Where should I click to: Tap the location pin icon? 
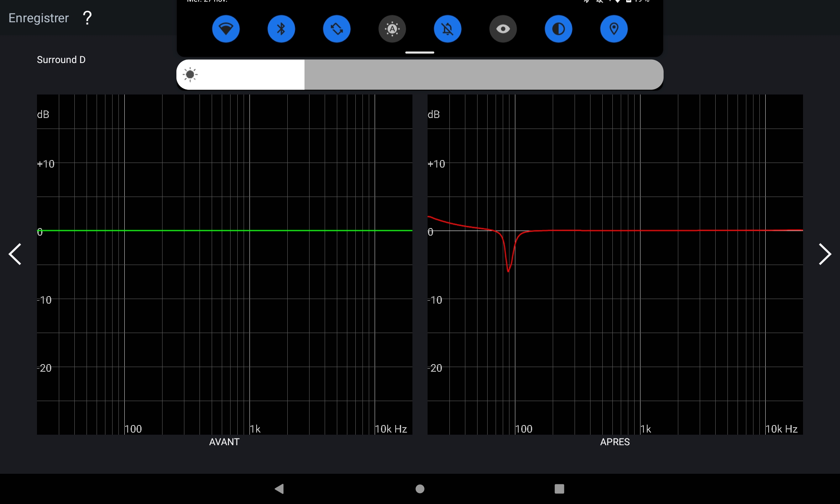click(x=614, y=29)
